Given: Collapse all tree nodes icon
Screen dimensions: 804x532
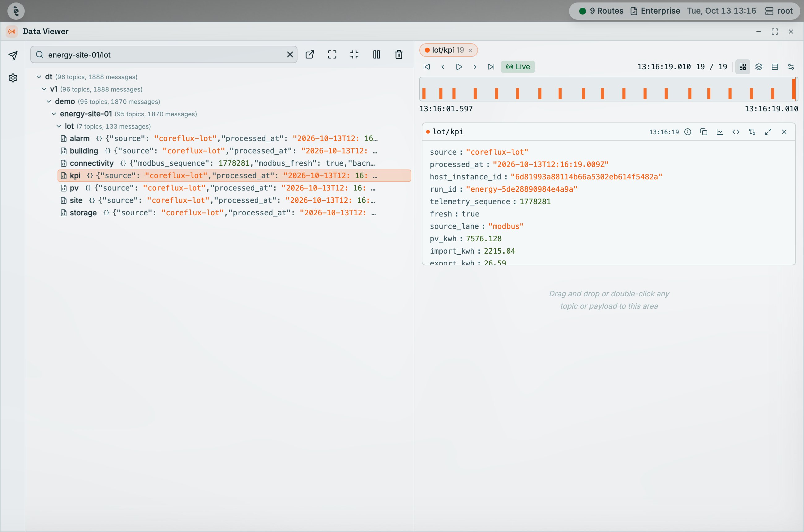Looking at the screenshot, I should point(354,55).
